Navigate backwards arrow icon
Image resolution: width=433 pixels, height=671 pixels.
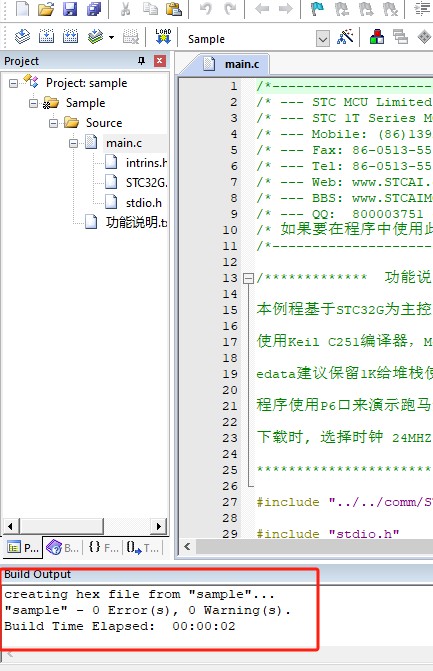pos(262,8)
